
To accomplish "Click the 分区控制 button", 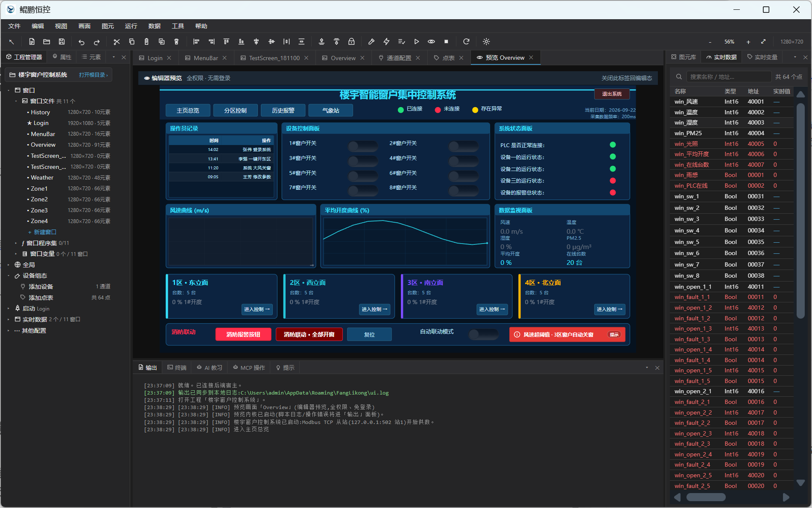I will (235, 110).
